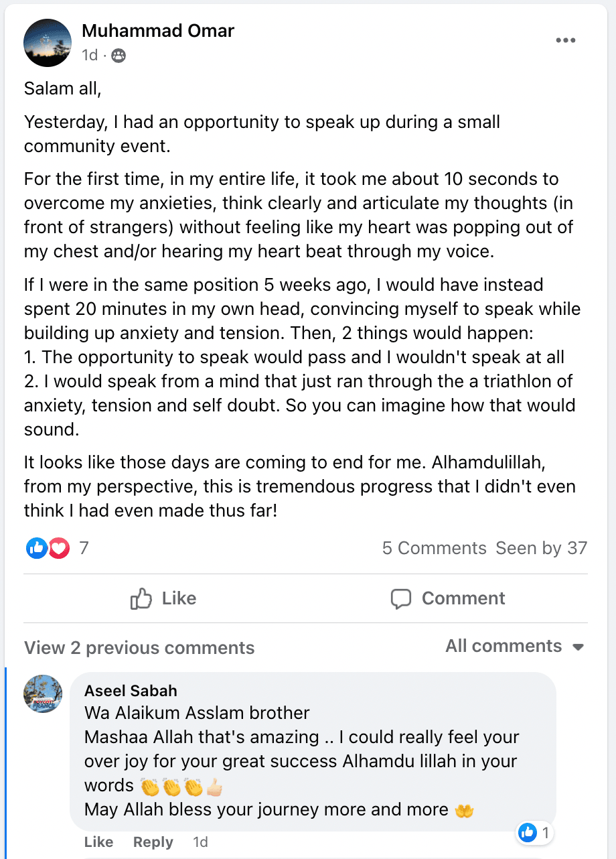Open Aseel Sabah's profile name link
This screenshot has width=616, height=859.
pos(131,691)
